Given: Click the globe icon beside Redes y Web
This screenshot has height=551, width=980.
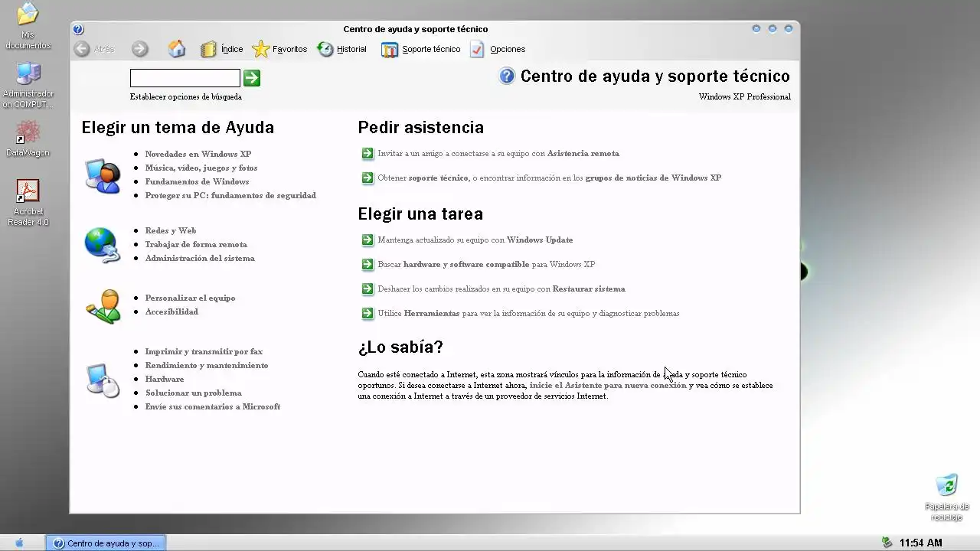Looking at the screenshot, I should pos(103,245).
